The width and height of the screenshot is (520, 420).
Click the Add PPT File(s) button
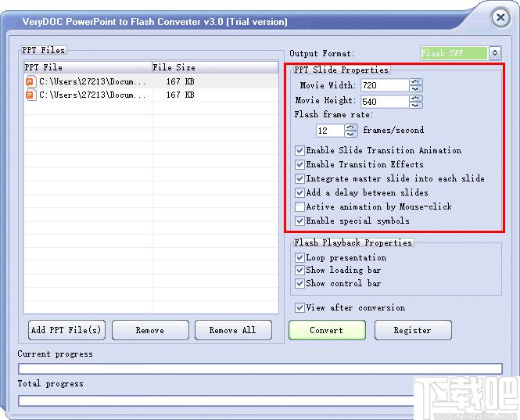(66, 330)
